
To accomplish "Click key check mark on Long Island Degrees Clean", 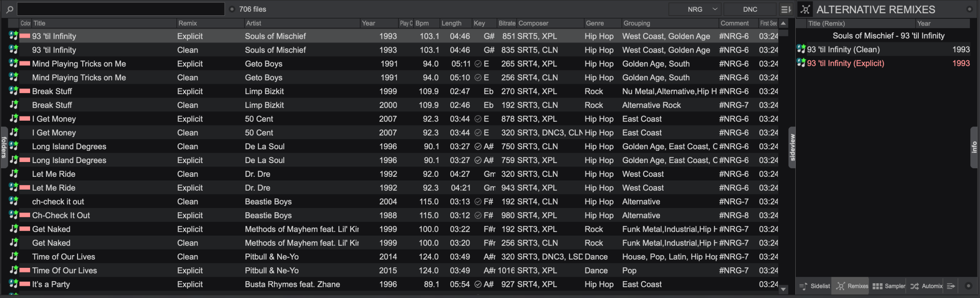I will [x=478, y=147].
